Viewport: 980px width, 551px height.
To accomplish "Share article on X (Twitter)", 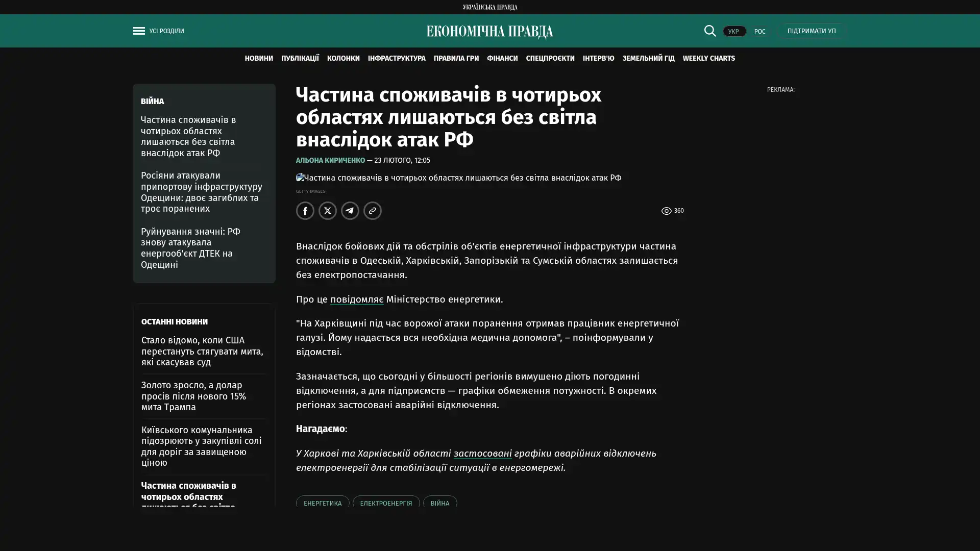I will 328,211.
